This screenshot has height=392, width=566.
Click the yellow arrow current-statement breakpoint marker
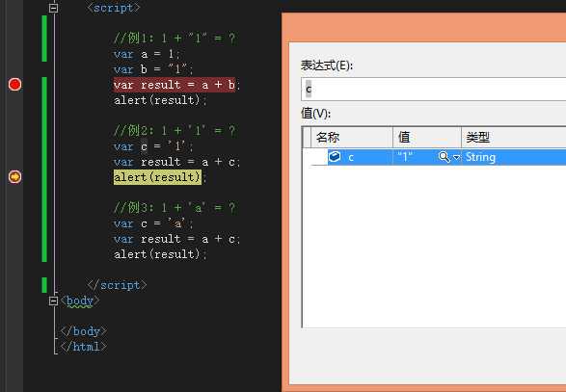[x=14, y=176]
